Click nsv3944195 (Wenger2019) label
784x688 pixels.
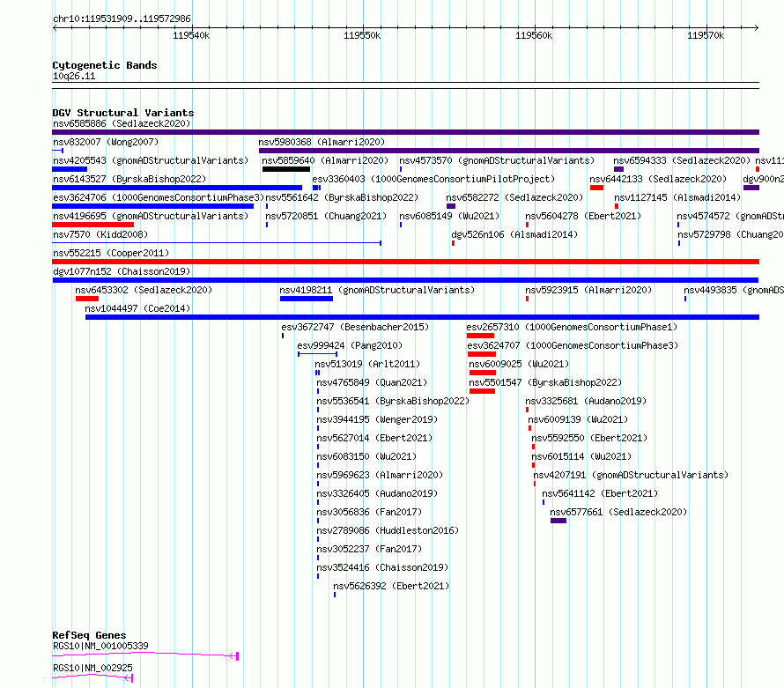tap(377, 419)
